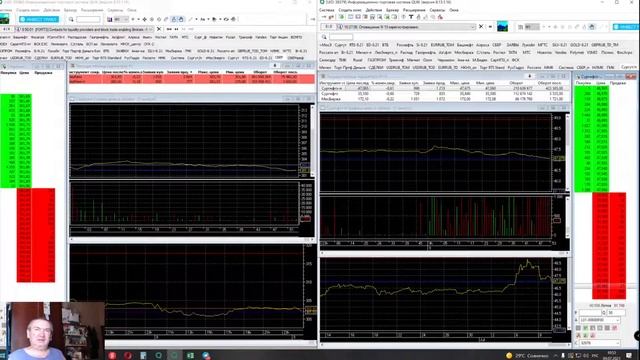
Task: Open Расширения menu in right window
Action: 414,10
